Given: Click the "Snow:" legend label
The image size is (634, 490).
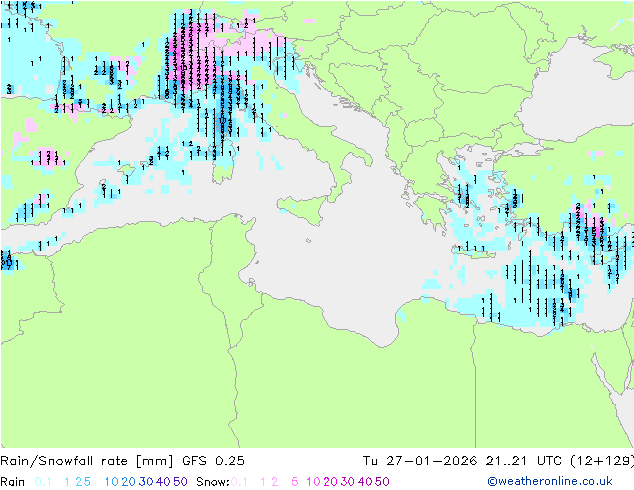Looking at the screenshot, I should click(x=213, y=482).
